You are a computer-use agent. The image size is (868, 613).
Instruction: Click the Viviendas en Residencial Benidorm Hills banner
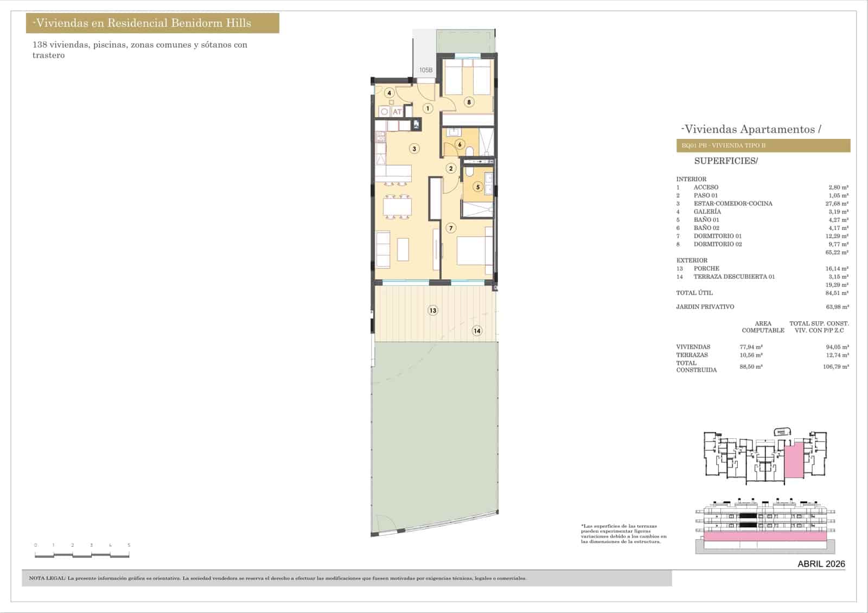point(152,23)
